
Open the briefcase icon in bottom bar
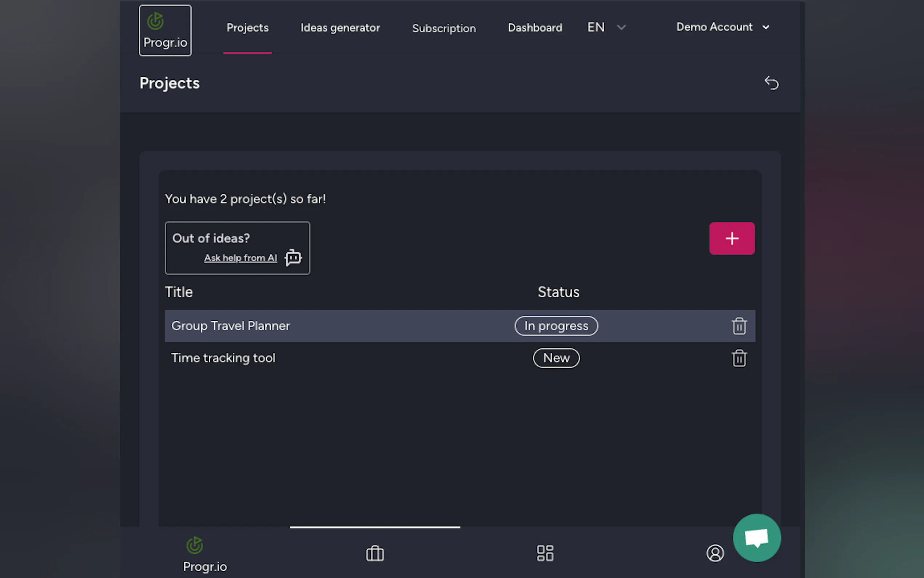coord(375,553)
